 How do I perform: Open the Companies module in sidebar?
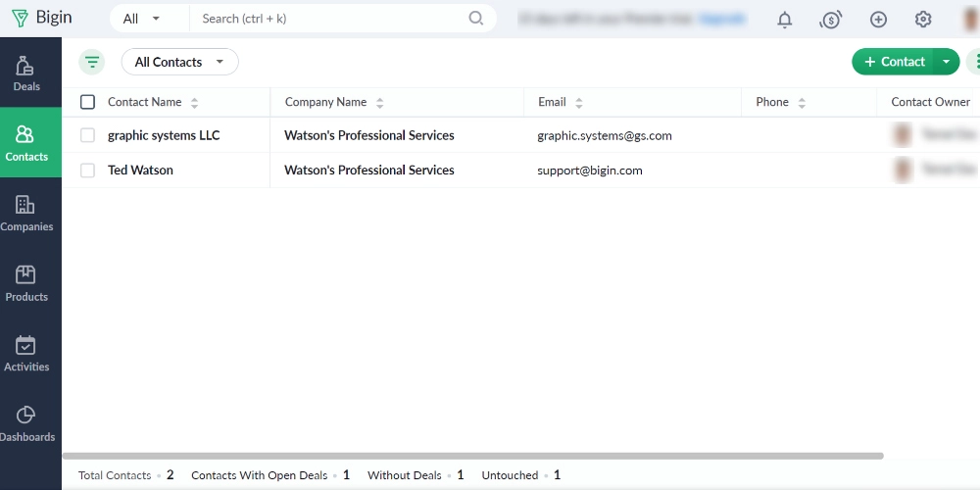pos(26,213)
